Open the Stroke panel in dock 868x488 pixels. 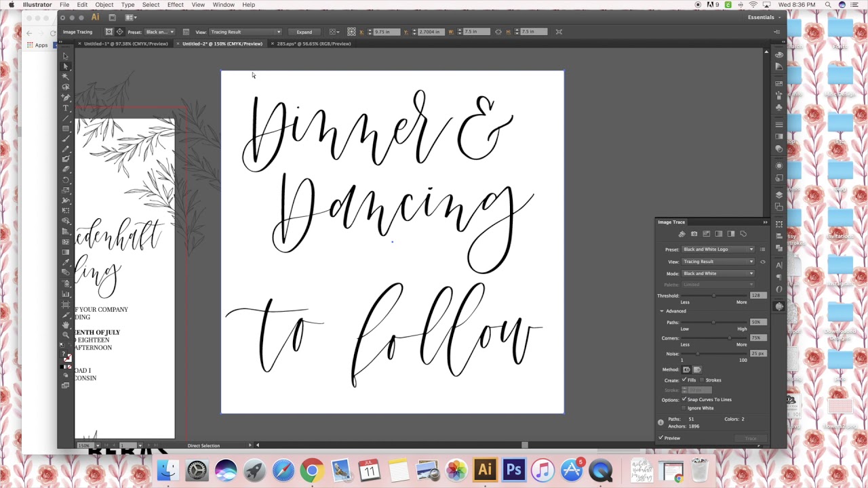tap(779, 125)
